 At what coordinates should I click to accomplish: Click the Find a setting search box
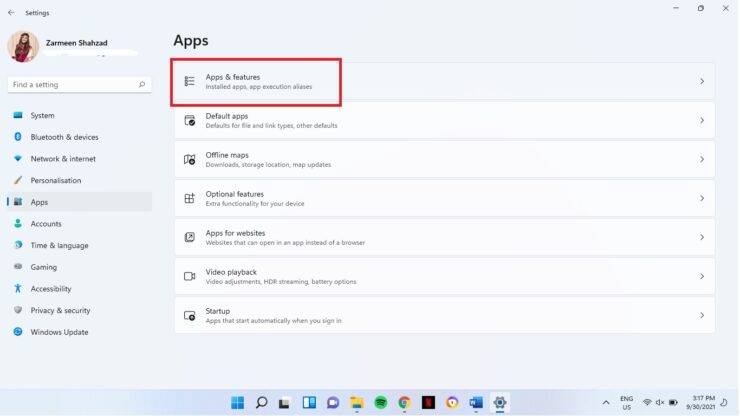(79, 85)
